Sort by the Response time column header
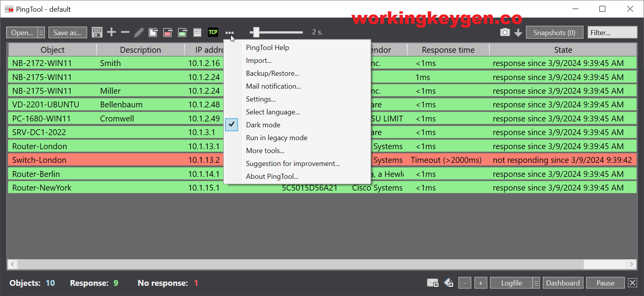This screenshot has height=296, width=644. [448, 50]
